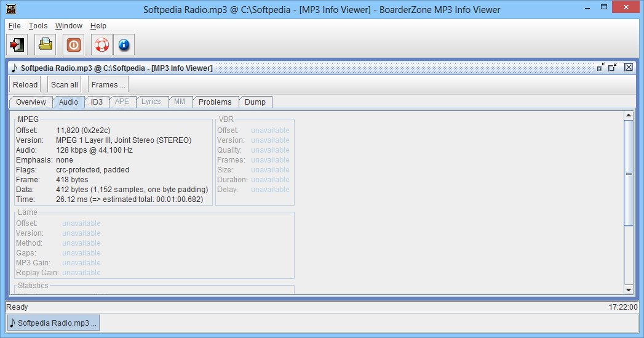Close the inner MP3 Info Viewer frame
This screenshot has height=338, width=644.
tap(629, 67)
